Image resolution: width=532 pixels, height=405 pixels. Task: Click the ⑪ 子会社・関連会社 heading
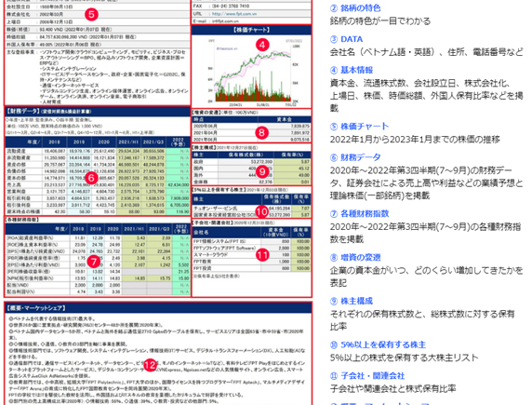367,375
